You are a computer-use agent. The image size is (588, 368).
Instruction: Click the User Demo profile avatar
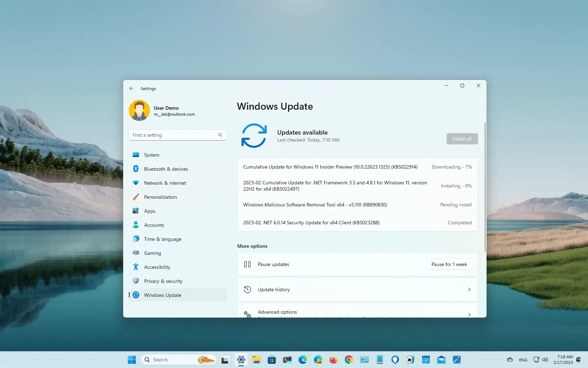[x=139, y=110]
